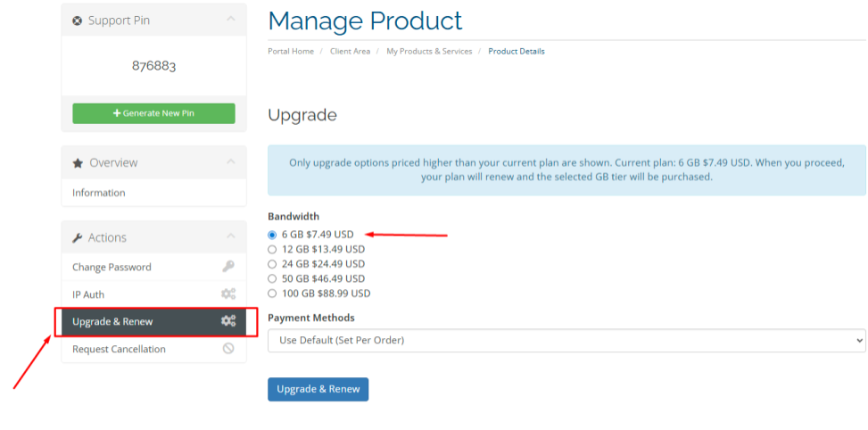Choose the 24 GB $24.49 USD plan

tap(273, 264)
